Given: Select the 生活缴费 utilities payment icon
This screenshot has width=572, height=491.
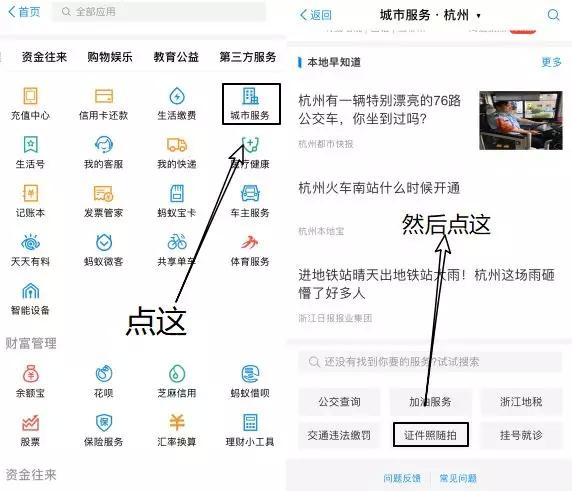Looking at the screenshot, I should [177, 96].
